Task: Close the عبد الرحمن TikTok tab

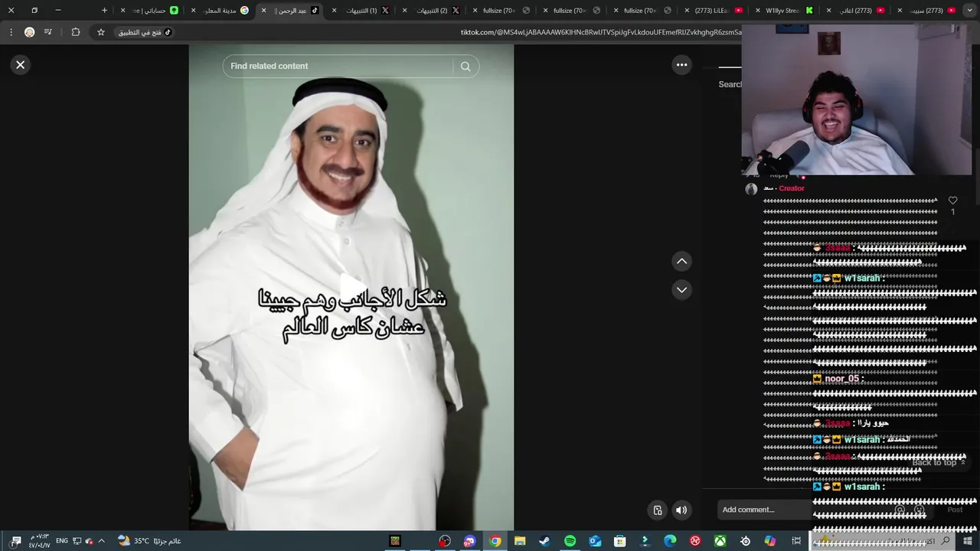Action: [x=264, y=11]
